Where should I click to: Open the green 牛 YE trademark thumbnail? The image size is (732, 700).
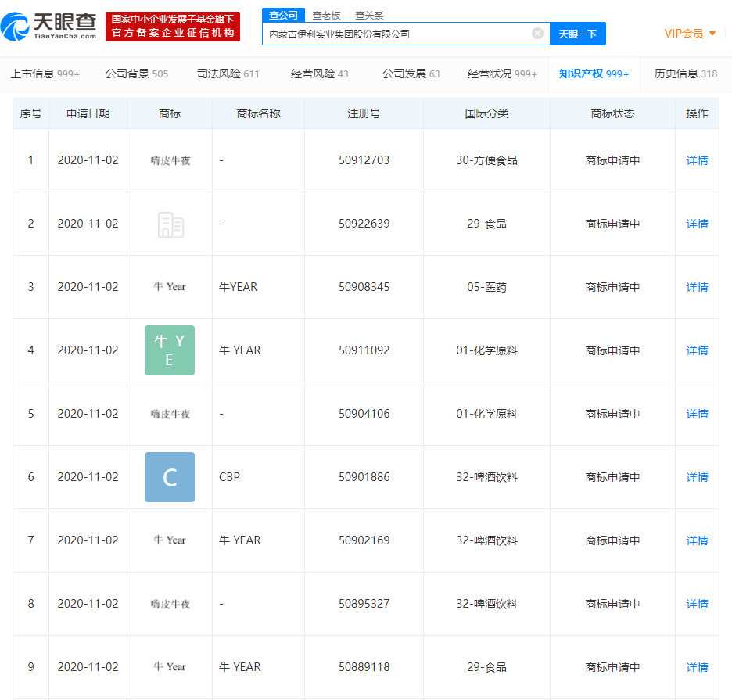tap(170, 350)
